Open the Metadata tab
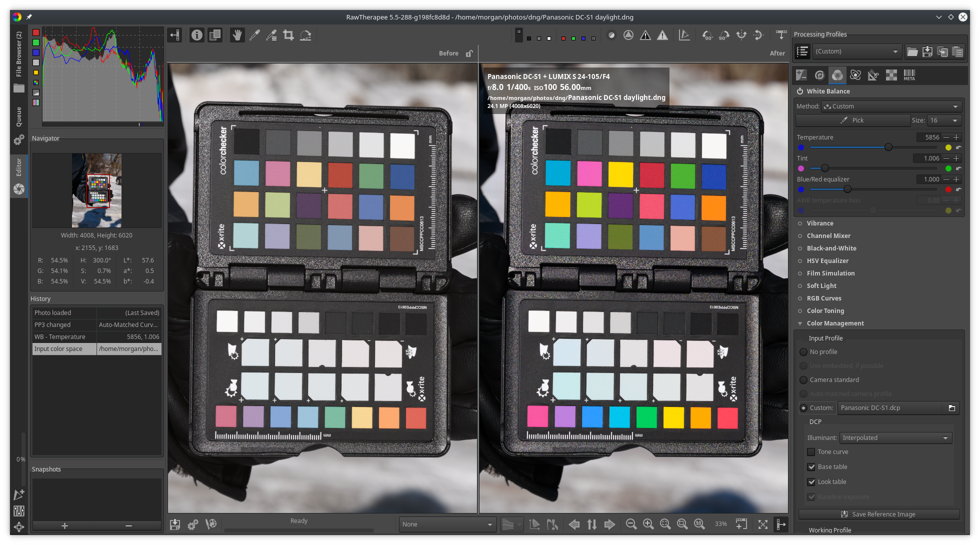The width and height of the screenshot is (980, 545). [x=909, y=75]
